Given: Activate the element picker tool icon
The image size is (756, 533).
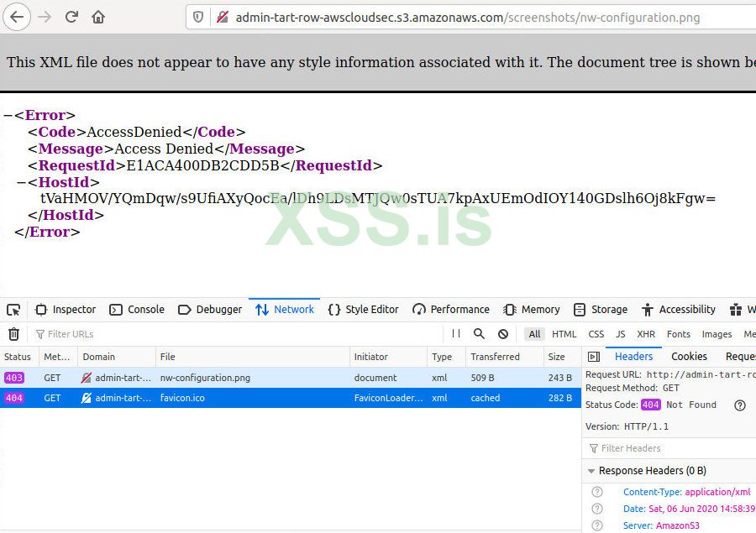Looking at the screenshot, I should [x=13, y=310].
